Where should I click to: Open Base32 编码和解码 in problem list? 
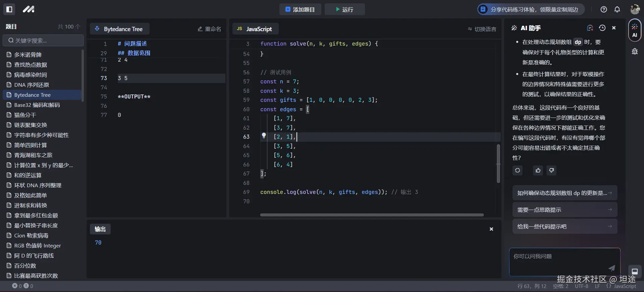tap(37, 105)
